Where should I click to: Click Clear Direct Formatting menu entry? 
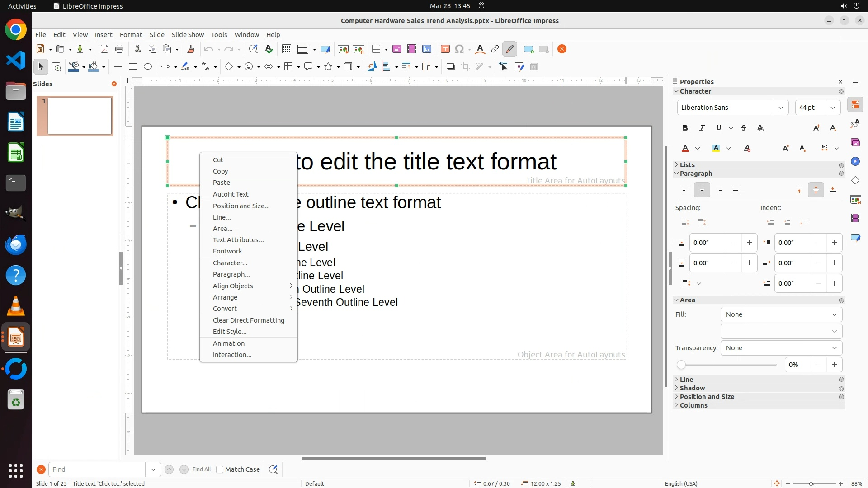(x=248, y=320)
